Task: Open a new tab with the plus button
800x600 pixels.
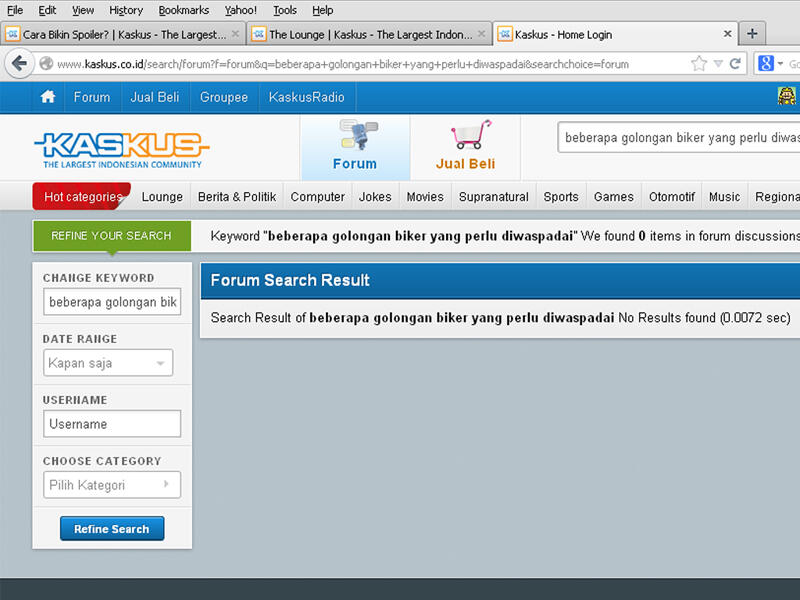Action: click(x=752, y=33)
